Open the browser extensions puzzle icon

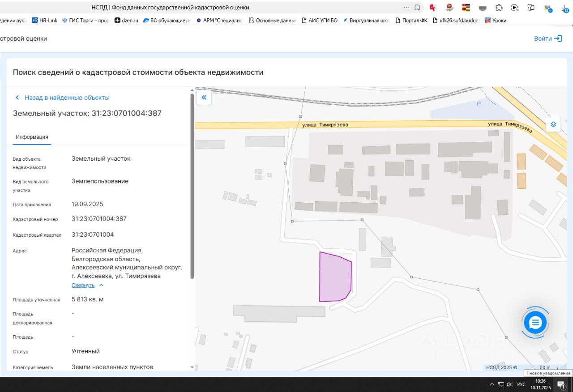click(x=499, y=8)
